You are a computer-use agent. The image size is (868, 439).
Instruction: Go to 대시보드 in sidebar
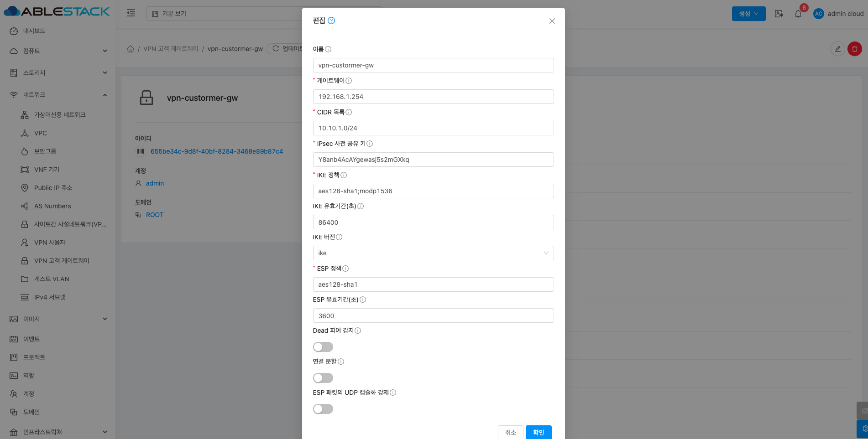pos(34,31)
